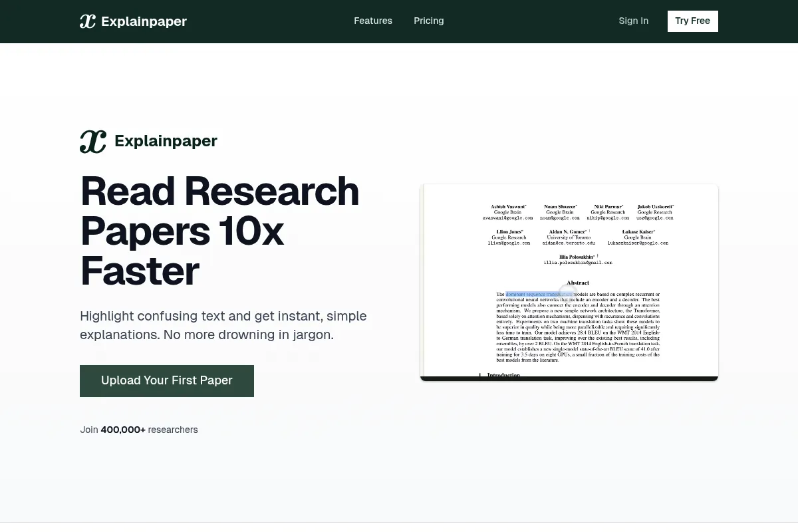Click the Try Free button

pyautogui.click(x=693, y=21)
